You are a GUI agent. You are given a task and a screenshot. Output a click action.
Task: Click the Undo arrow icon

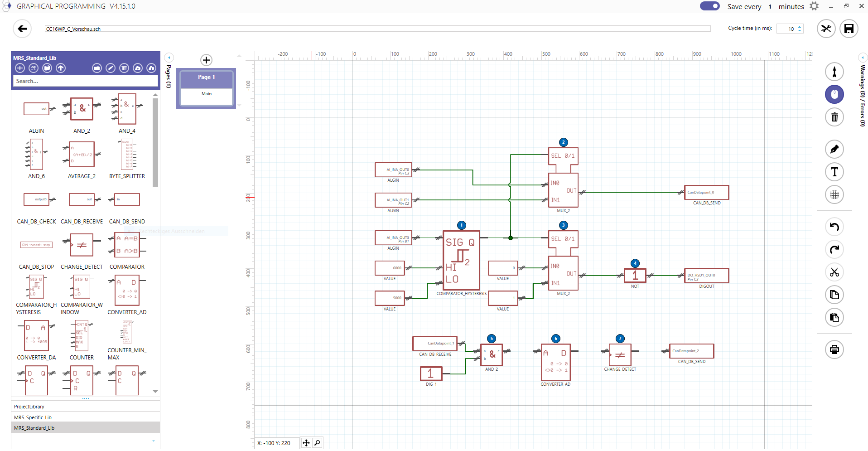(834, 227)
